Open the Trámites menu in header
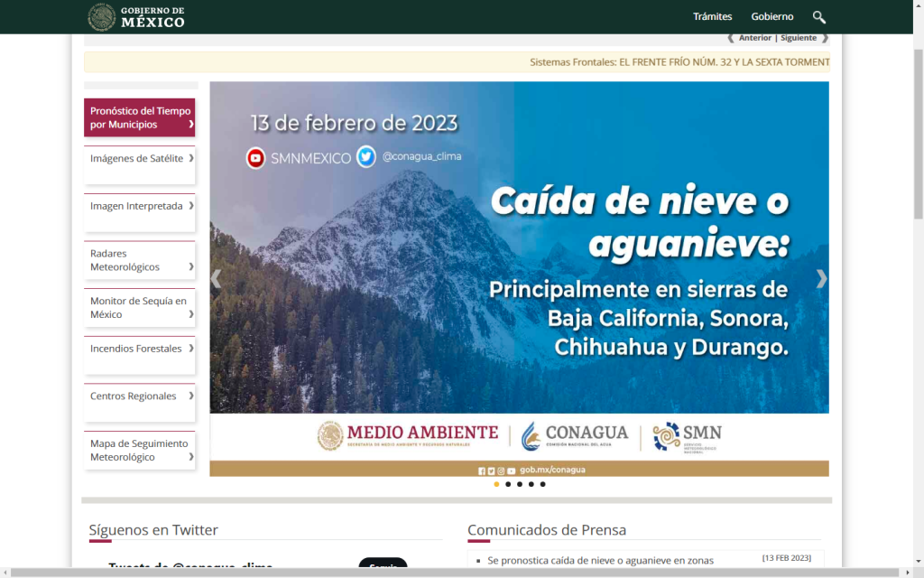 [x=712, y=17]
